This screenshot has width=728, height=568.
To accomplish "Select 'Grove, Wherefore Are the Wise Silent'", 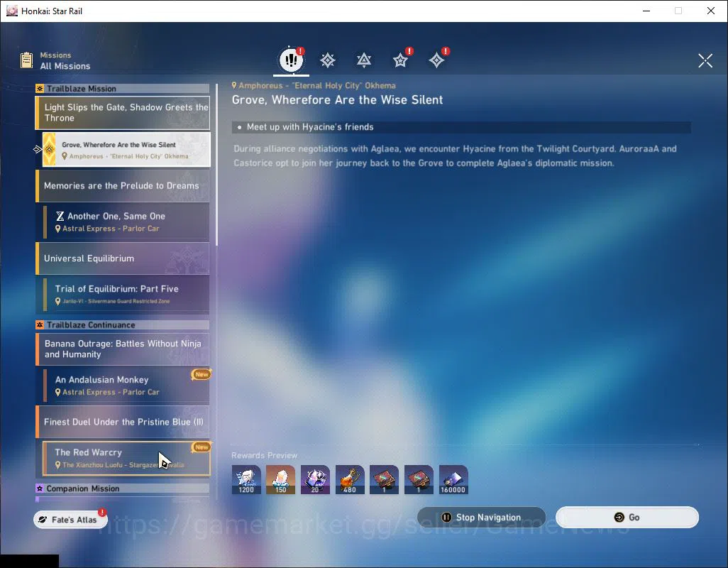I will click(x=126, y=150).
